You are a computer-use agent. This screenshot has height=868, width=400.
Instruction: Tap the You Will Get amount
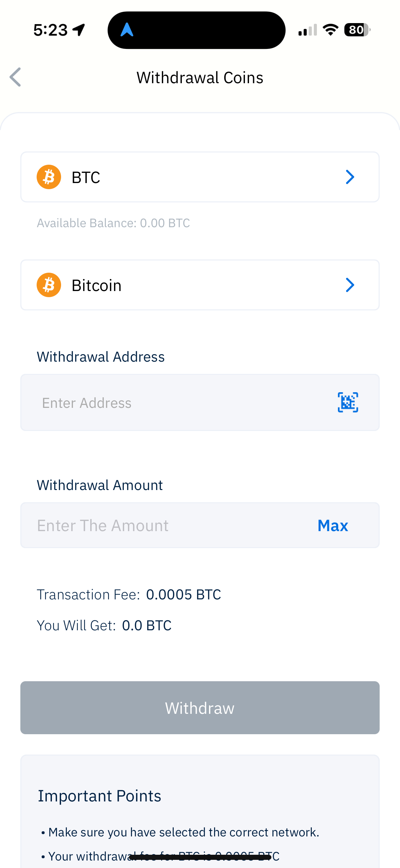tap(147, 625)
